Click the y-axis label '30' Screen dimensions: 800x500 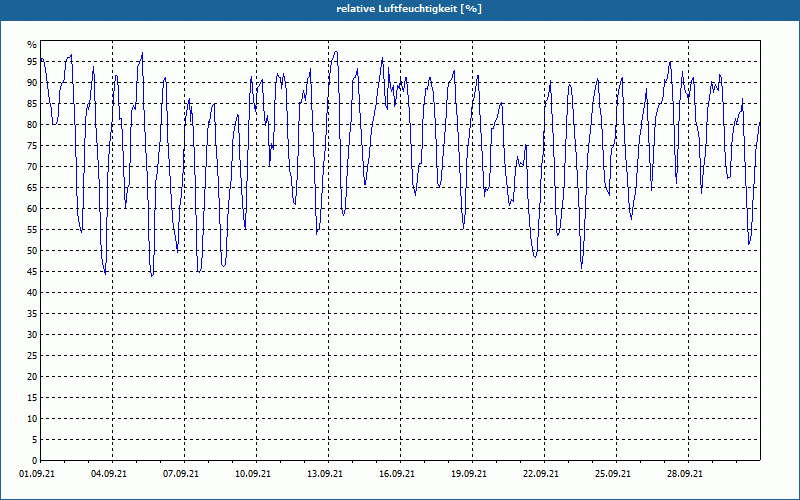[x=32, y=334]
